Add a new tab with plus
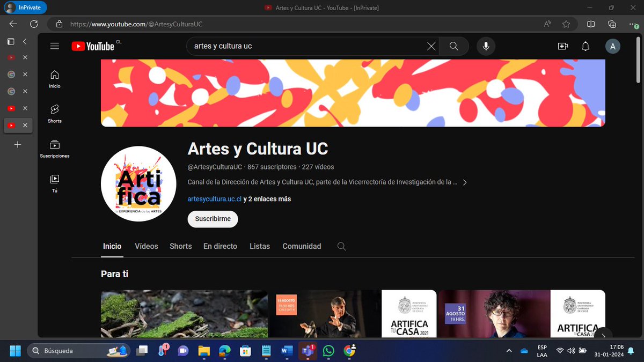The width and height of the screenshot is (644, 362). point(17,145)
